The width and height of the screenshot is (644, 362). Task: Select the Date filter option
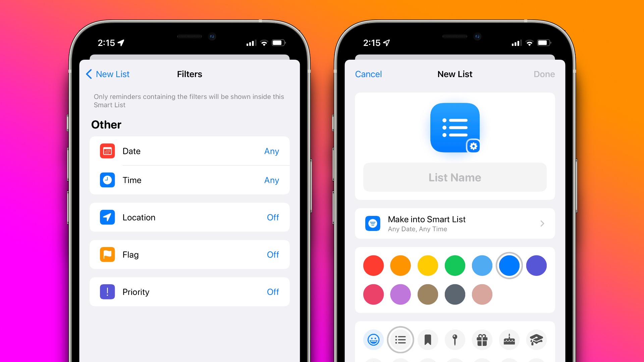190,152
